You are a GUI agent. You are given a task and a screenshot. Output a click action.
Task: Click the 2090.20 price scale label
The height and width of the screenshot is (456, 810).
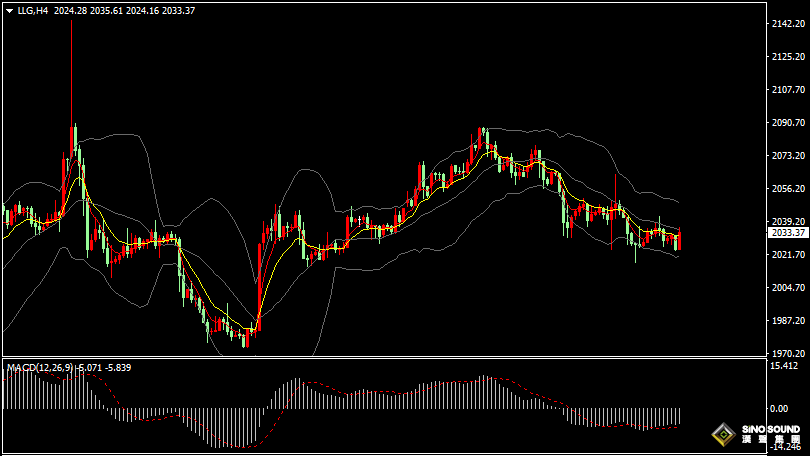tap(788, 123)
